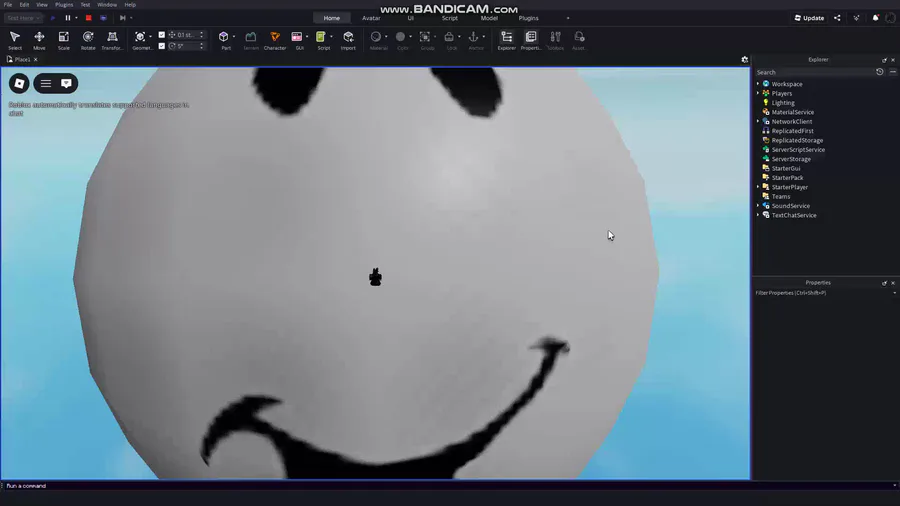This screenshot has height=506, width=900.
Task: Click the step forward playback icon
Action: coord(122,18)
